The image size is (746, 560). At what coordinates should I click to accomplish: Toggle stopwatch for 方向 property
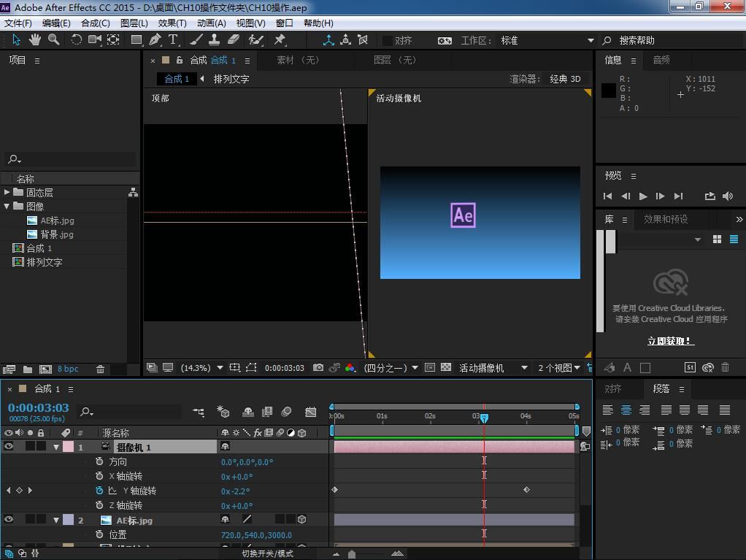coord(99,461)
